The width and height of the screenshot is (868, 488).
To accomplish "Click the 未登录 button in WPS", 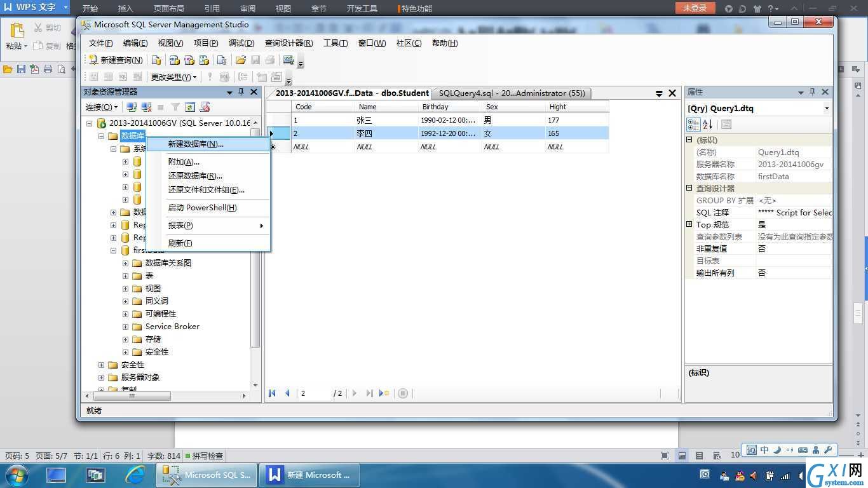I will pos(695,8).
